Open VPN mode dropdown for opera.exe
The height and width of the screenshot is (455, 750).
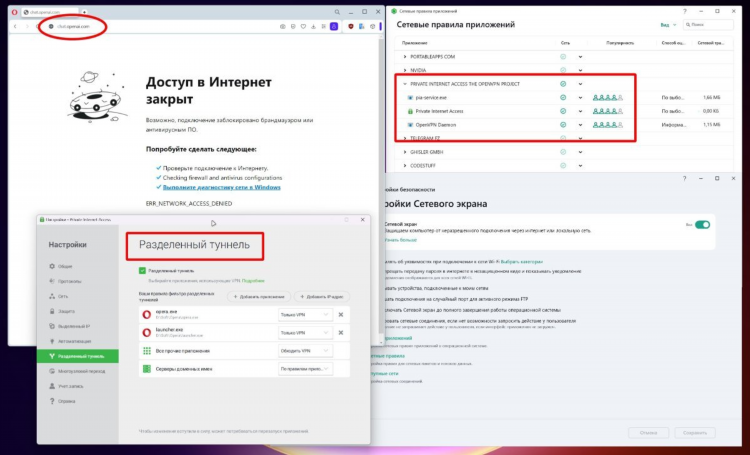pyautogui.click(x=305, y=315)
